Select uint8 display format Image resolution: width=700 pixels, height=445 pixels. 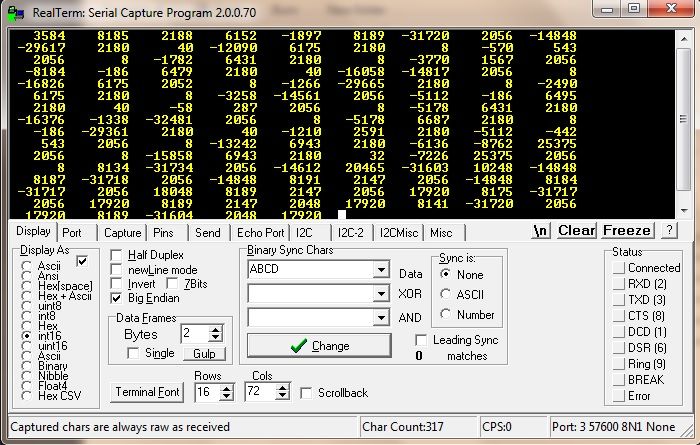[x=26, y=306]
